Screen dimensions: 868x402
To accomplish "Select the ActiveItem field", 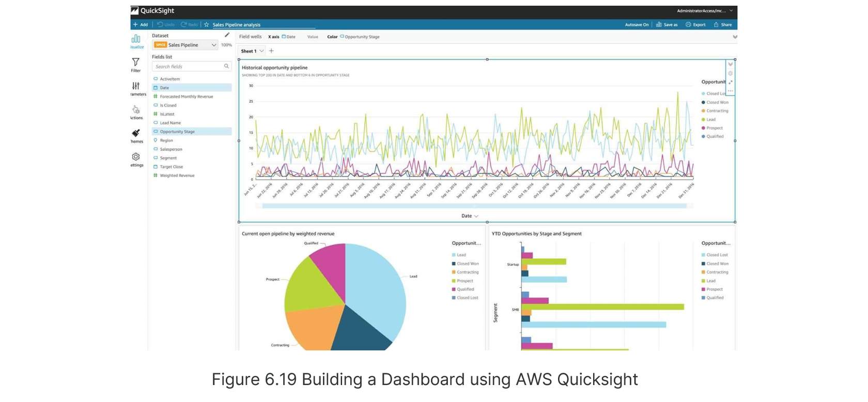I will pos(192,79).
